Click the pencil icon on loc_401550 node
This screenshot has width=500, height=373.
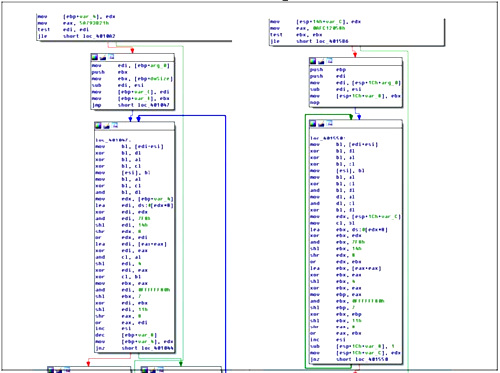[321, 124]
